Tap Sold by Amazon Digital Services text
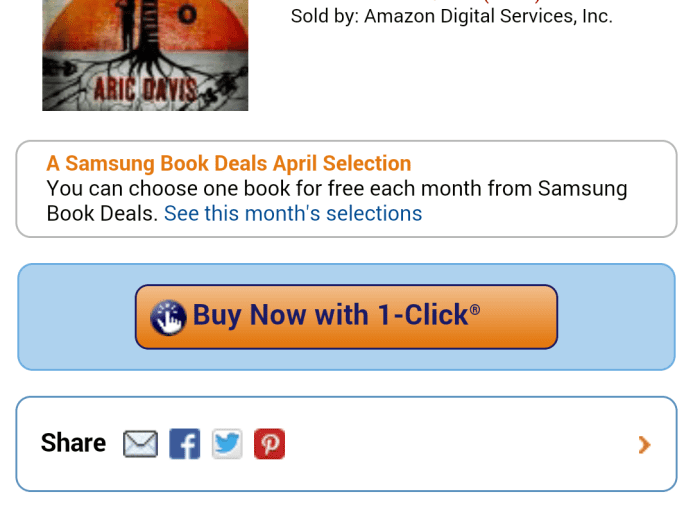 tap(452, 16)
